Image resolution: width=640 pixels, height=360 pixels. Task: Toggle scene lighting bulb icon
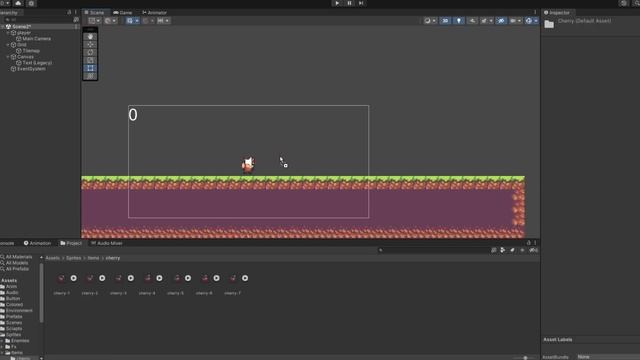pos(459,21)
